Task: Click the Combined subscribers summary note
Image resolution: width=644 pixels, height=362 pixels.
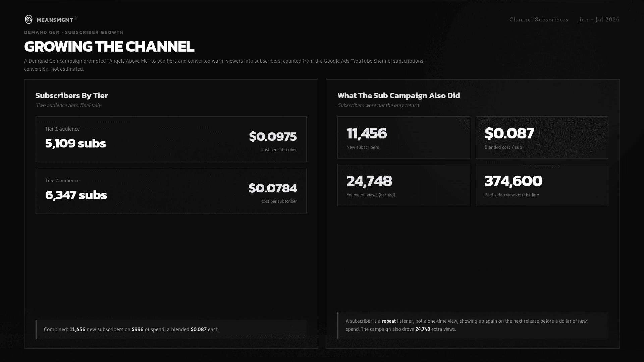Action: click(171, 329)
